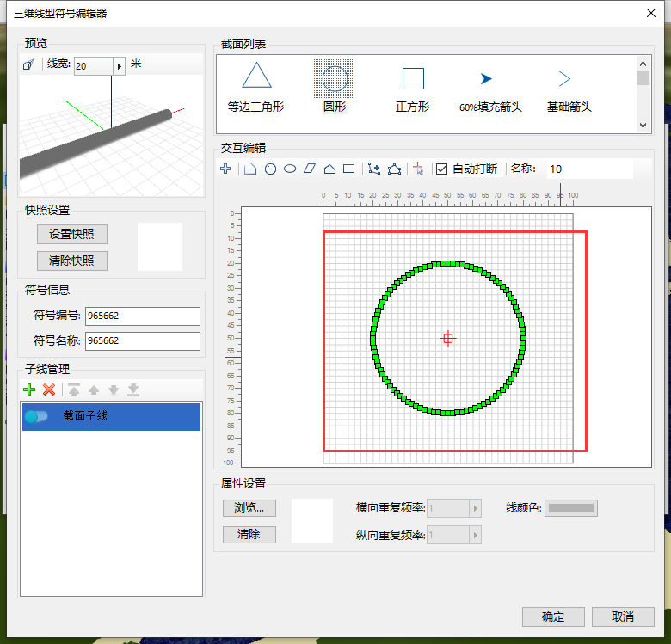Click the 名称 field showing 10
Image resolution: width=671 pixels, height=644 pixels.
(x=589, y=169)
